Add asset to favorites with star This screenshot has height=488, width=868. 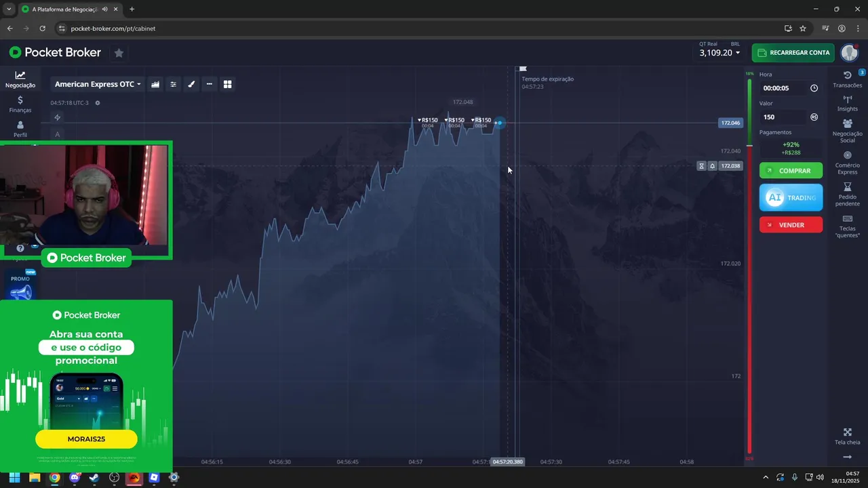tap(119, 53)
